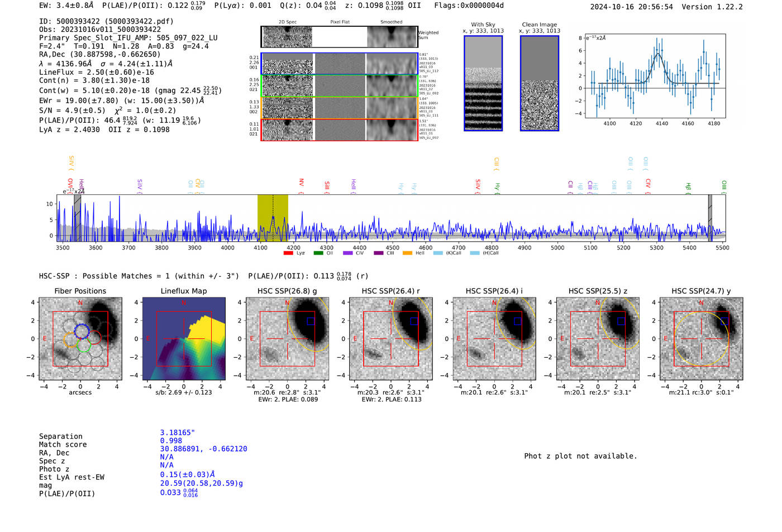The height and width of the screenshot is (532, 782).
Task: Click the Lyα red legend swatch
Action: (288, 253)
